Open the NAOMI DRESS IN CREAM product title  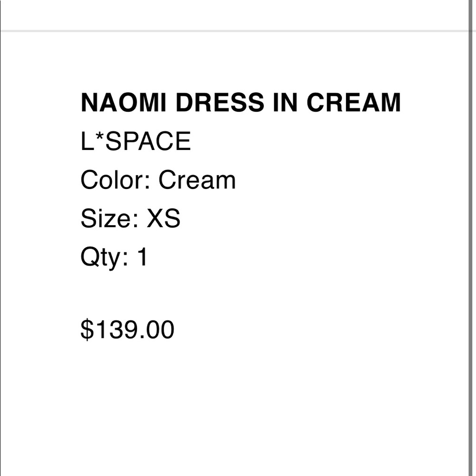[x=241, y=103]
